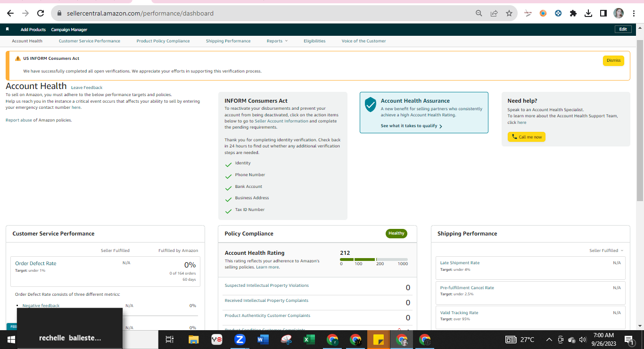This screenshot has width=644, height=349.
Task: Open the Eligibilities tab
Action: (x=314, y=41)
